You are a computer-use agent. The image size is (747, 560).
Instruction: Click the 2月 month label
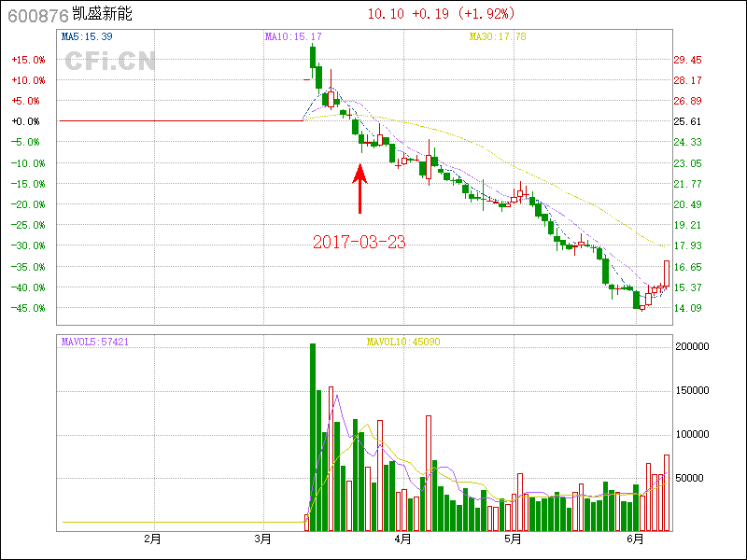coord(152,539)
